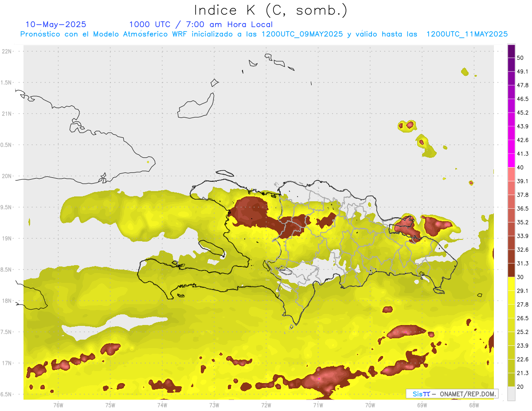Click the '1000 UTC / 7:00 am Hora Local' time text
The height and width of the screenshot is (411, 532).
201,24
